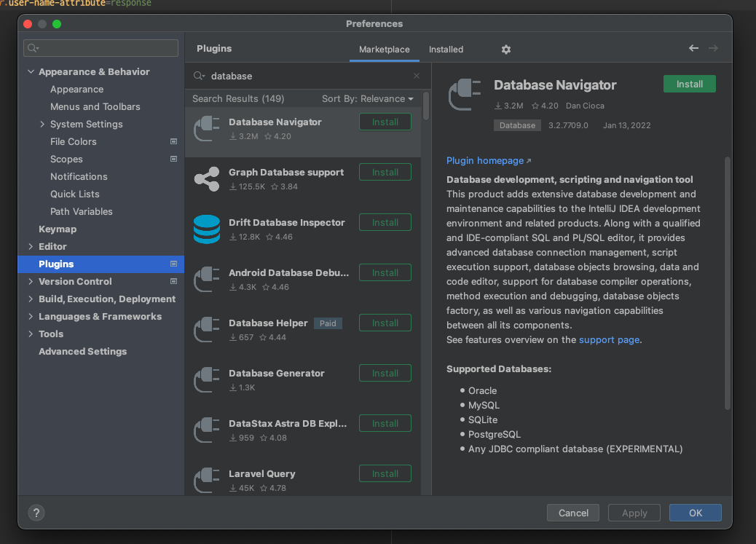Expand Version Control section
This screenshot has width=756, height=544.
31,281
